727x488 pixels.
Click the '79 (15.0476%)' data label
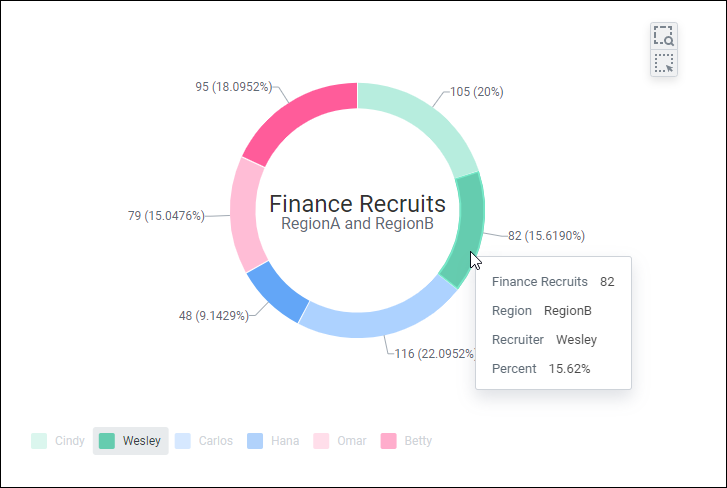tap(166, 216)
